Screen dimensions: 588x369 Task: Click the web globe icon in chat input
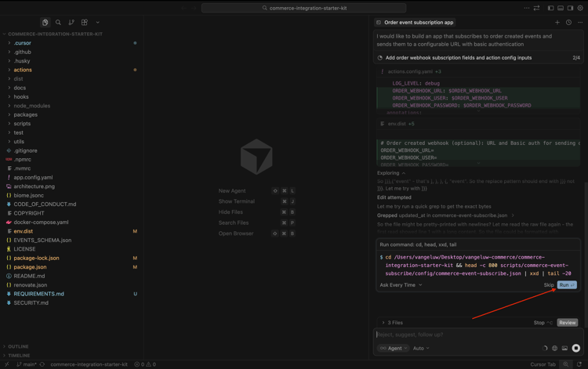[554, 349]
